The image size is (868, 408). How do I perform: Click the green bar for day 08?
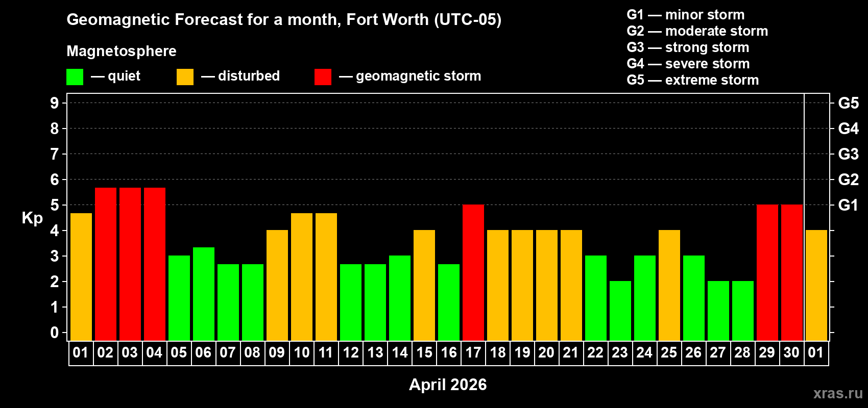tap(253, 302)
